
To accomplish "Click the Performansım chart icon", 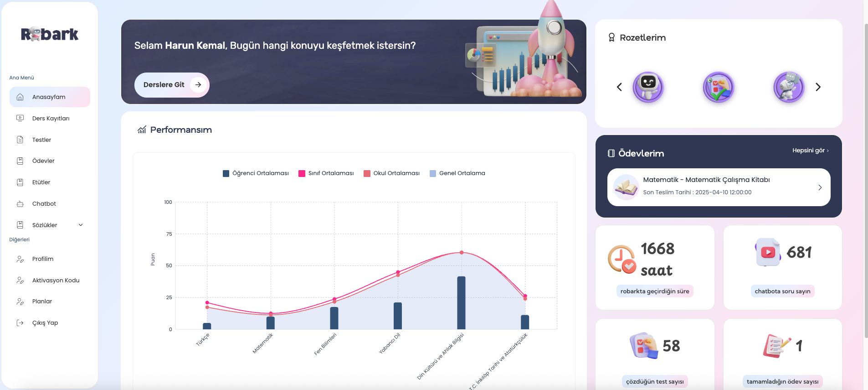I will pos(142,130).
